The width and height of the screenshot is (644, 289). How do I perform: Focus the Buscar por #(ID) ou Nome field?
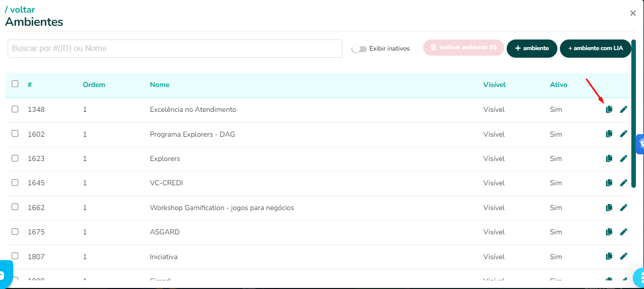[x=175, y=49]
